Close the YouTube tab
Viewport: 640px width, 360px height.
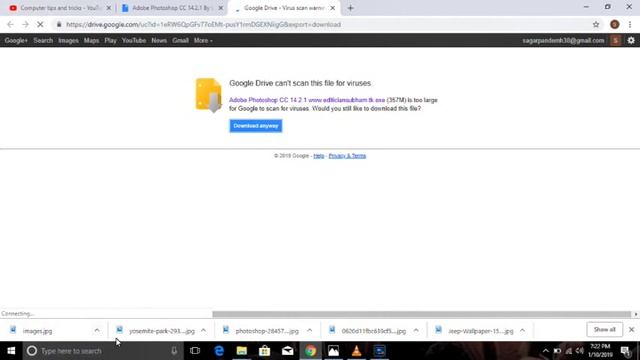pos(109,8)
